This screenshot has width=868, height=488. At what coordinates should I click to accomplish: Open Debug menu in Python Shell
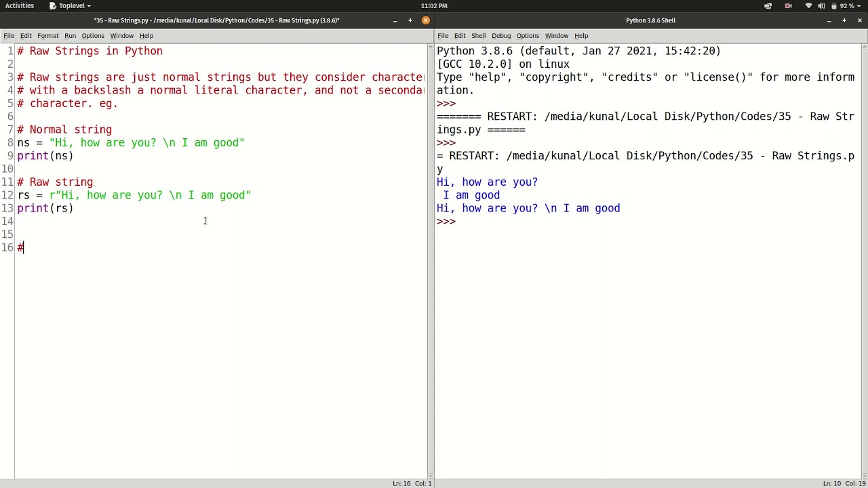(x=501, y=35)
